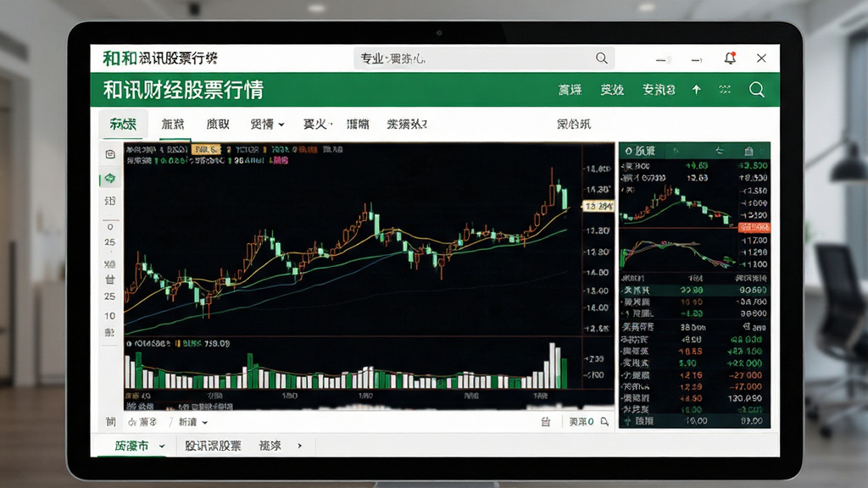This screenshot has height=488, width=868.
Task: Click the bottom row icon in the quote panel
Action: click(628, 421)
